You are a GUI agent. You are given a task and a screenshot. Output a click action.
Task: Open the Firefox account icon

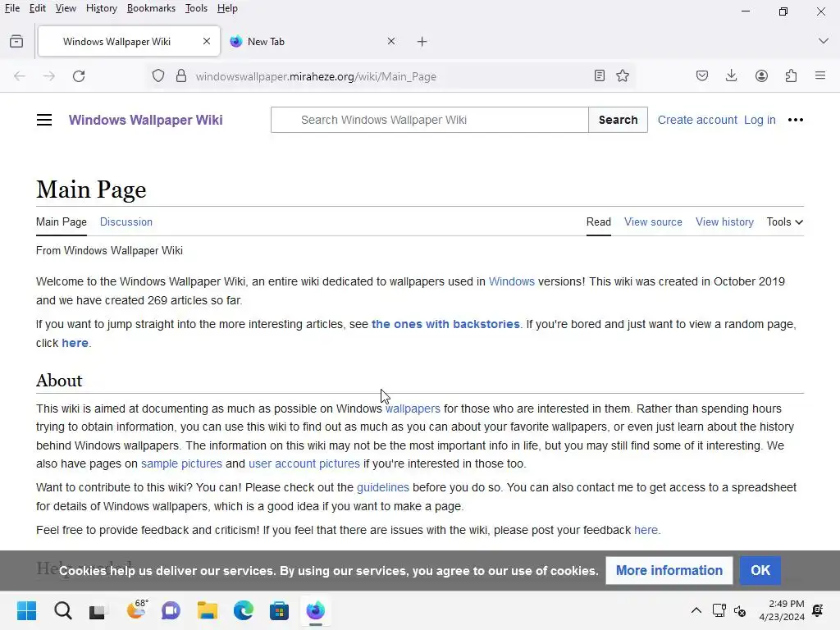click(761, 76)
